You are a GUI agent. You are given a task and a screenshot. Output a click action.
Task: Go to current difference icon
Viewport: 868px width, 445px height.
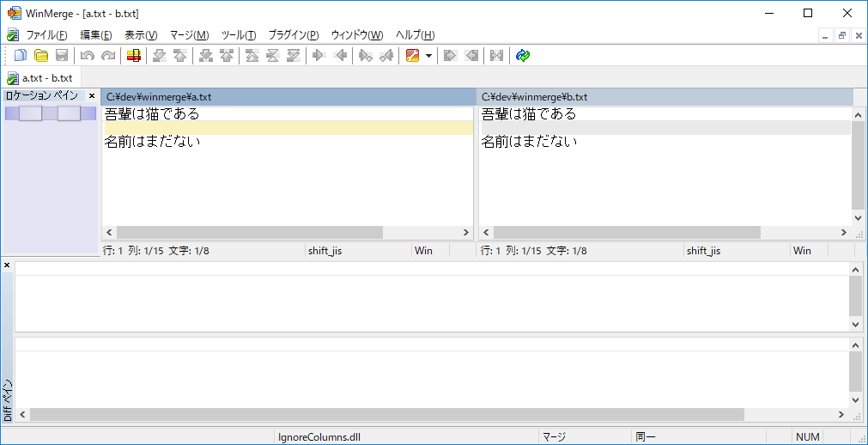[273, 56]
